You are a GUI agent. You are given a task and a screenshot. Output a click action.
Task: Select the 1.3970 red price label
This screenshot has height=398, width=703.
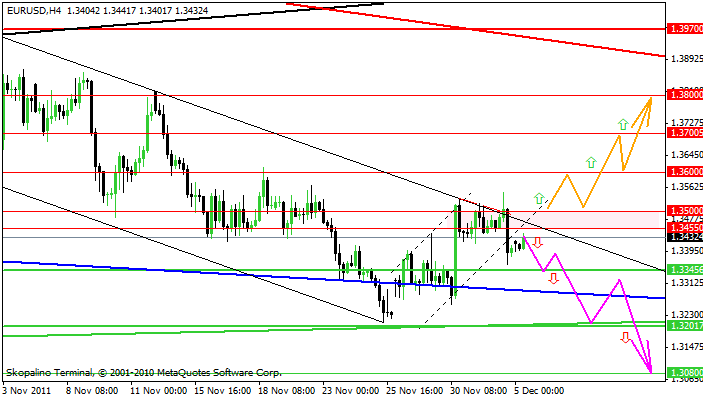pos(685,29)
